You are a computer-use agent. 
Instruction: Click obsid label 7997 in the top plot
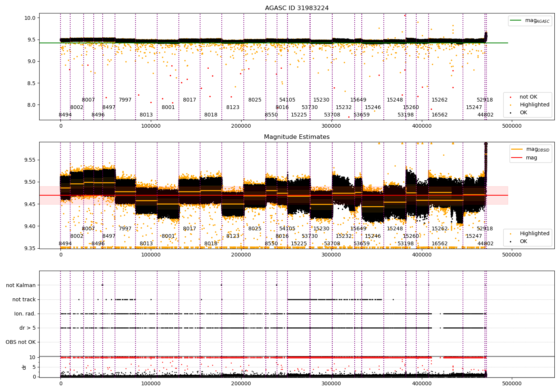pyautogui.click(x=125, y=100)
